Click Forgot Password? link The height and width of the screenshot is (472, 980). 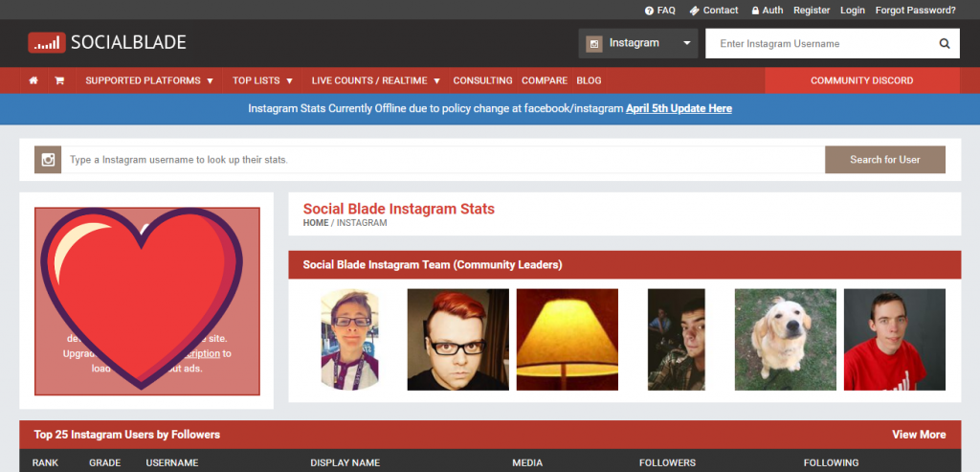coord(916,10)
